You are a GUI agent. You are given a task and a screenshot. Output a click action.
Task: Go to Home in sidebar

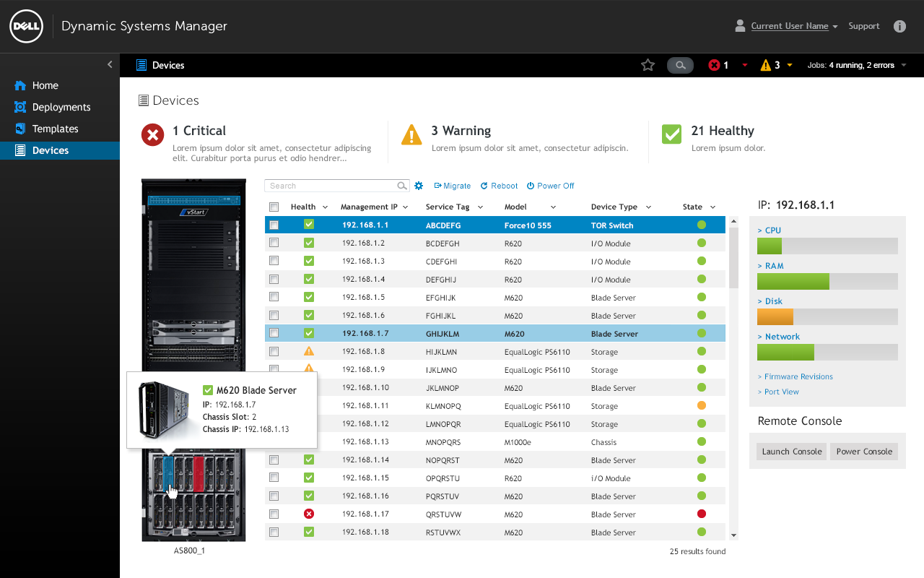coord(45,85)
